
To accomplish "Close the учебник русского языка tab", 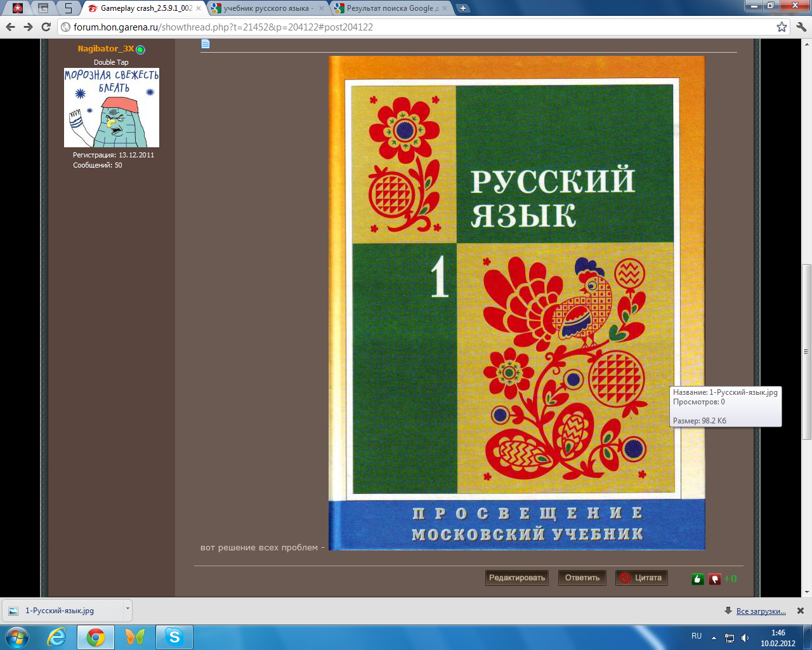I will [x=322, y=8].
